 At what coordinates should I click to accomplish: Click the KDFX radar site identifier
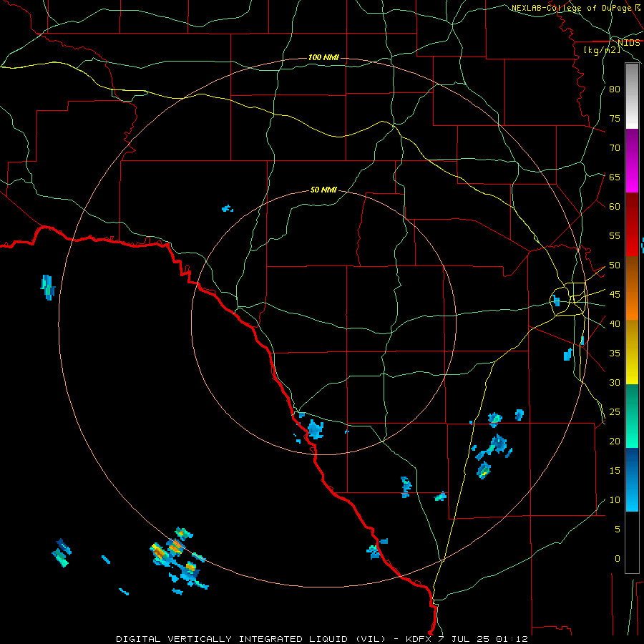coord(420,639)
